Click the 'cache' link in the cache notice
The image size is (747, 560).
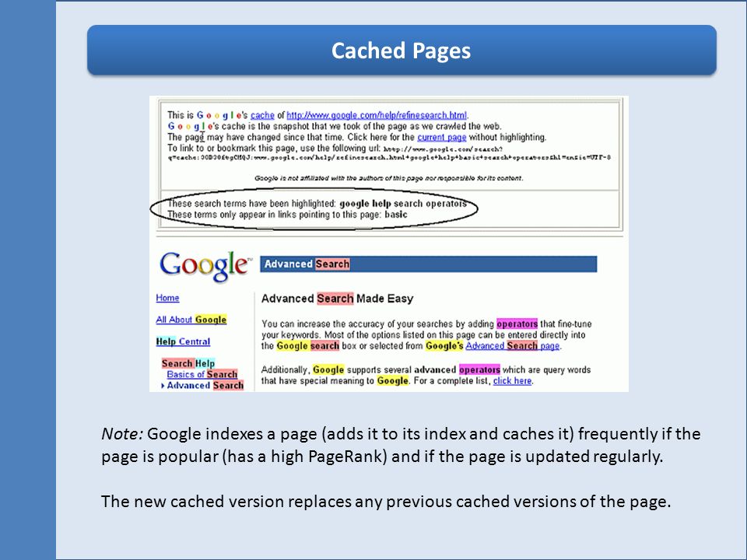click(x=262, y=115)
